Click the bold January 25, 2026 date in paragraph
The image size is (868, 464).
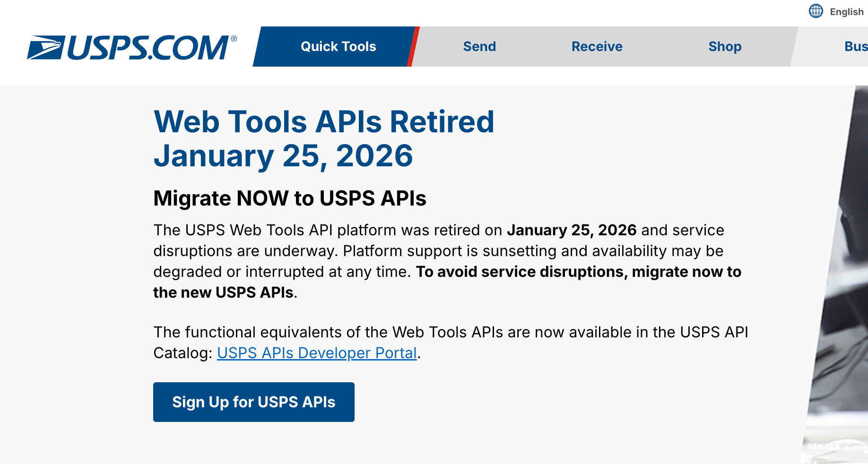(x=572, y=230)
